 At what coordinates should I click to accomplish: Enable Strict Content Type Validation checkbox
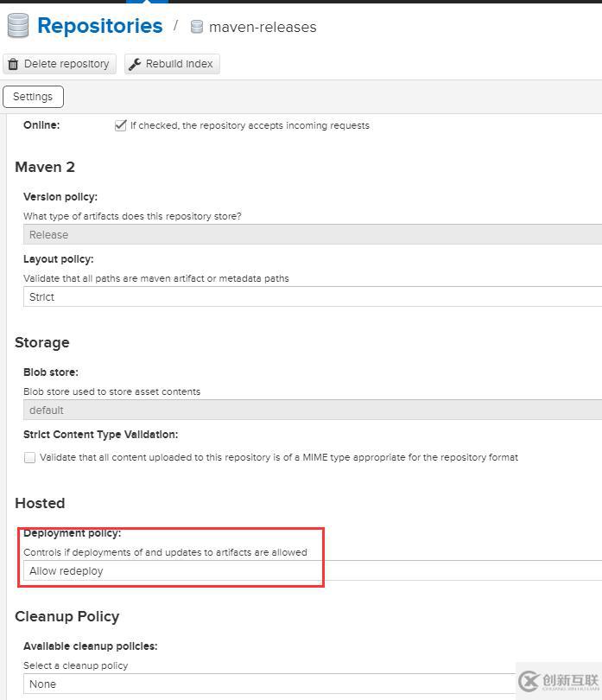[30, 457]
